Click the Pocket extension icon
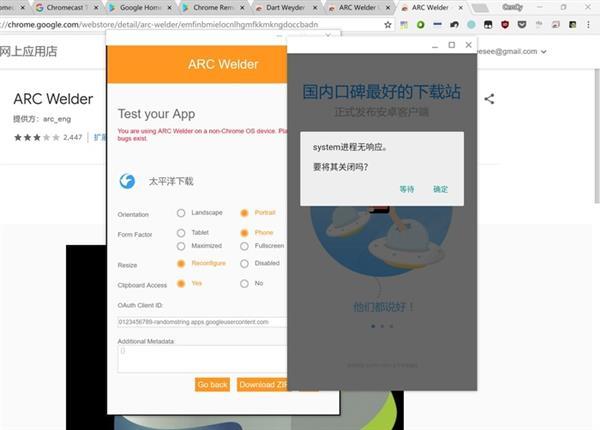This screenshot has width=600, height=430. point(522,25)
